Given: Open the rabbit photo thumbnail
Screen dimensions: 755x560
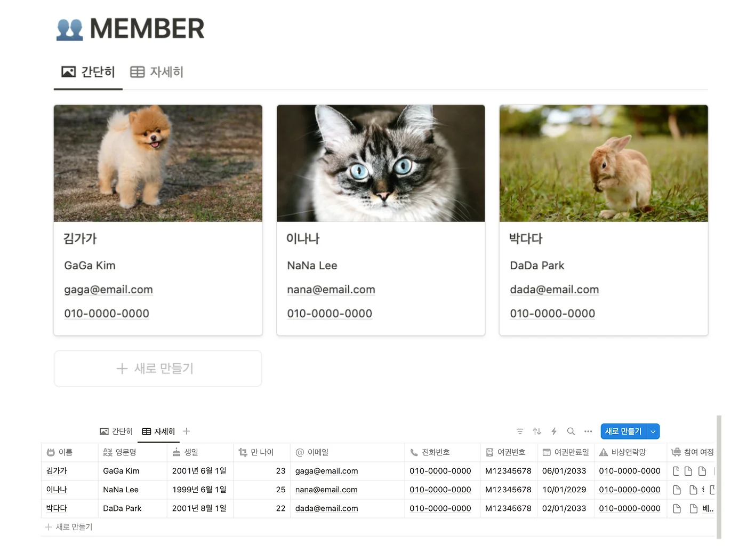Looking at the screenshot, I should (604, 163).
